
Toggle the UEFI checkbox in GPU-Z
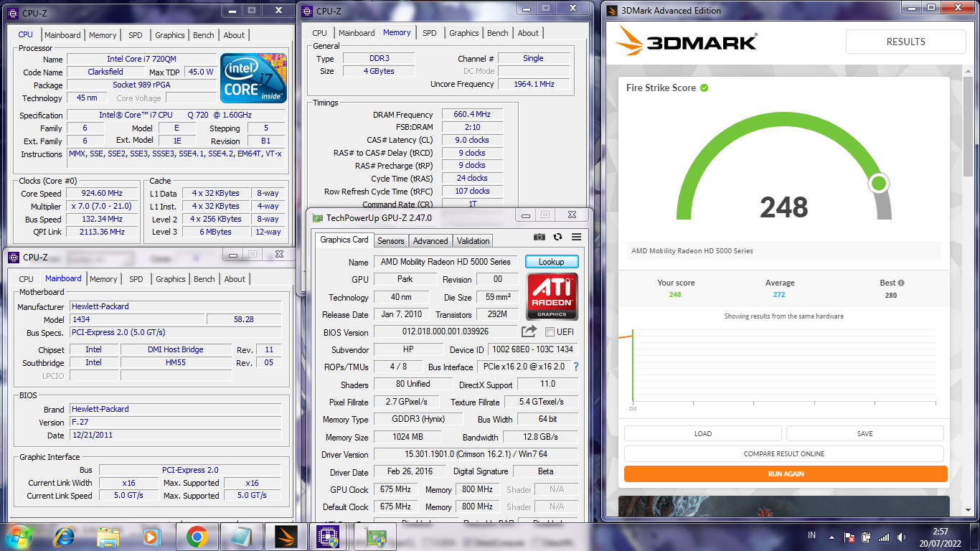[550, 332]
